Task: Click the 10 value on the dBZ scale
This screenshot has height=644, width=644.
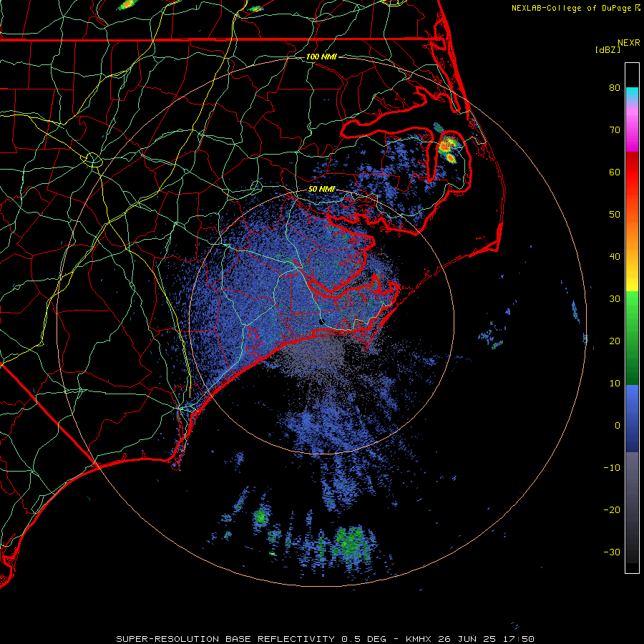Action: tap(615, 384)
